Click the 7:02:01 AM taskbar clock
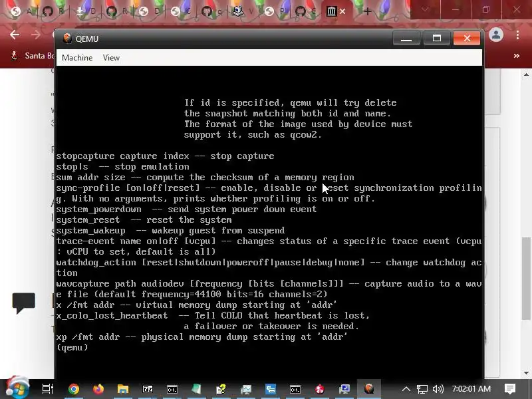Viewport: 532px width, 399px height. [471, 389]
